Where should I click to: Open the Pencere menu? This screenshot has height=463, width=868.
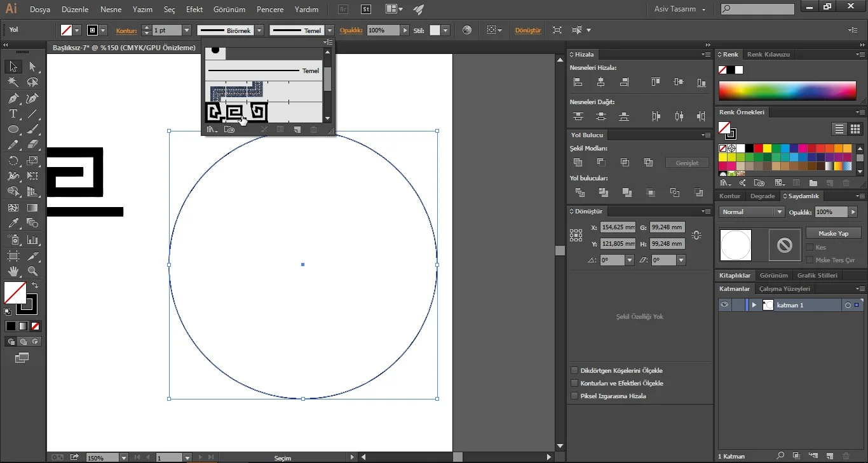[x=270, y=10]
